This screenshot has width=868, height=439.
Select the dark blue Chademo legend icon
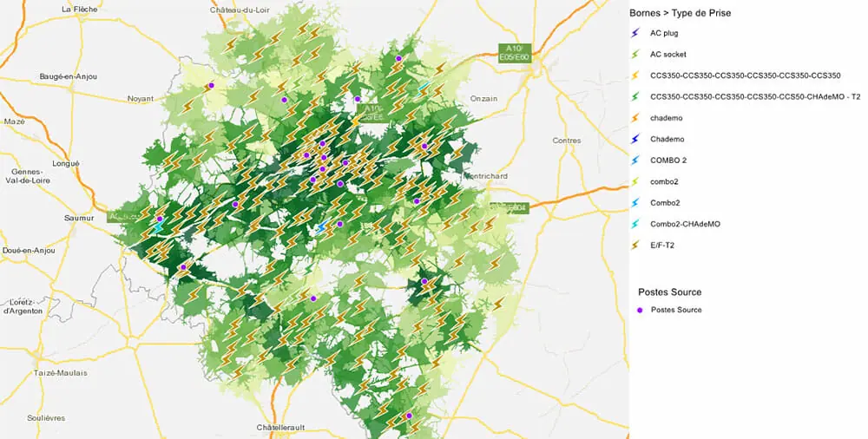pyautogui.click(x=637, y=139)
